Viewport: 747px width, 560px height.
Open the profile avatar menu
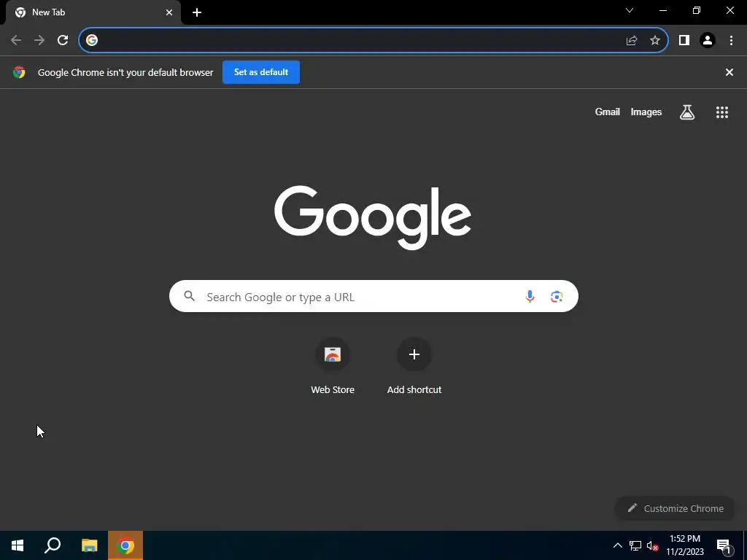click(x=708, y=41)
